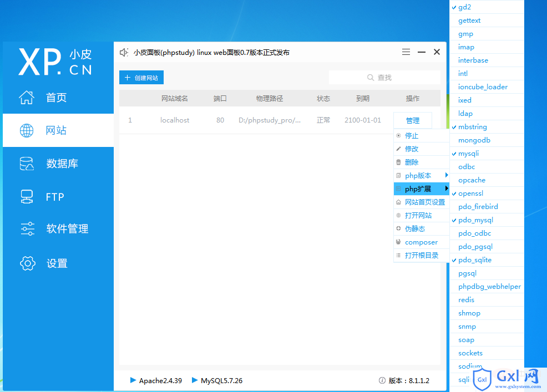547x392 pixels.
Task: Click the FTP server icon in sidebar
Action: (27, 197)
